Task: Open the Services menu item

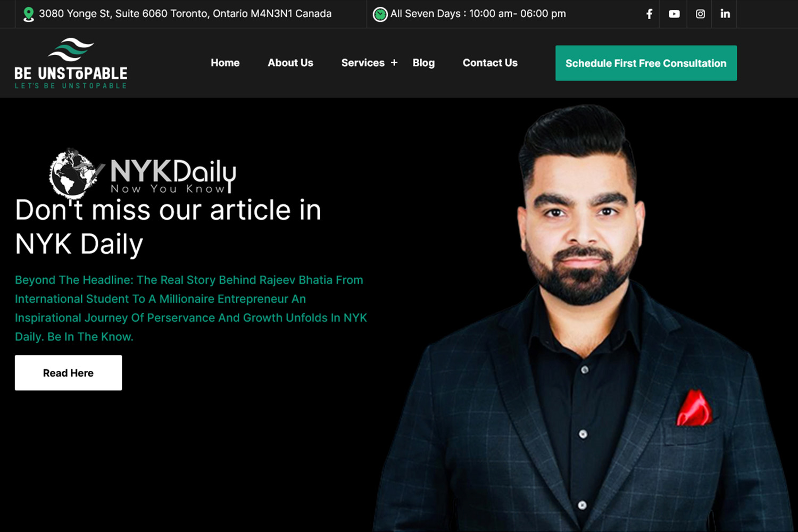Action: click(x=363, y=63)
